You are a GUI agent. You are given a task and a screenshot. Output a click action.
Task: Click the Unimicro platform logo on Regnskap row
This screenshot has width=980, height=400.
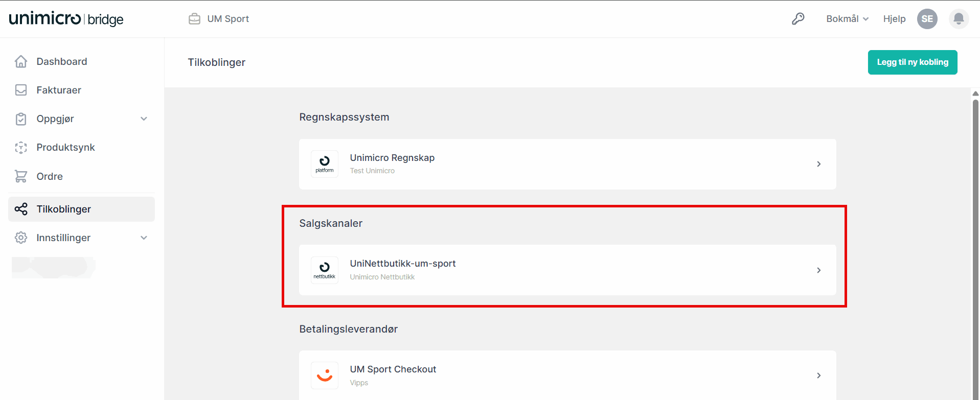pos(324,164)
